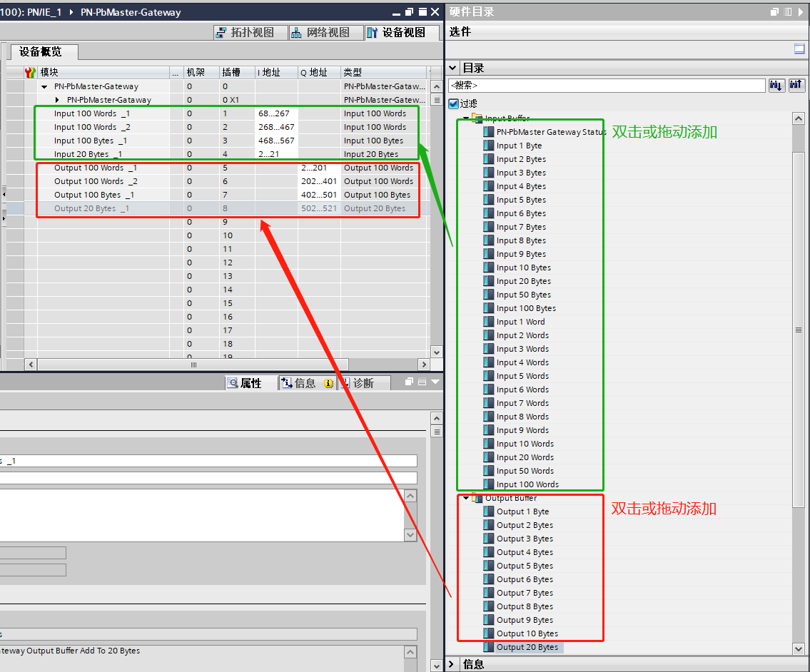Click the 插槽 column header
This screenshot has width=810, height=672.
[x=237, y=72]
